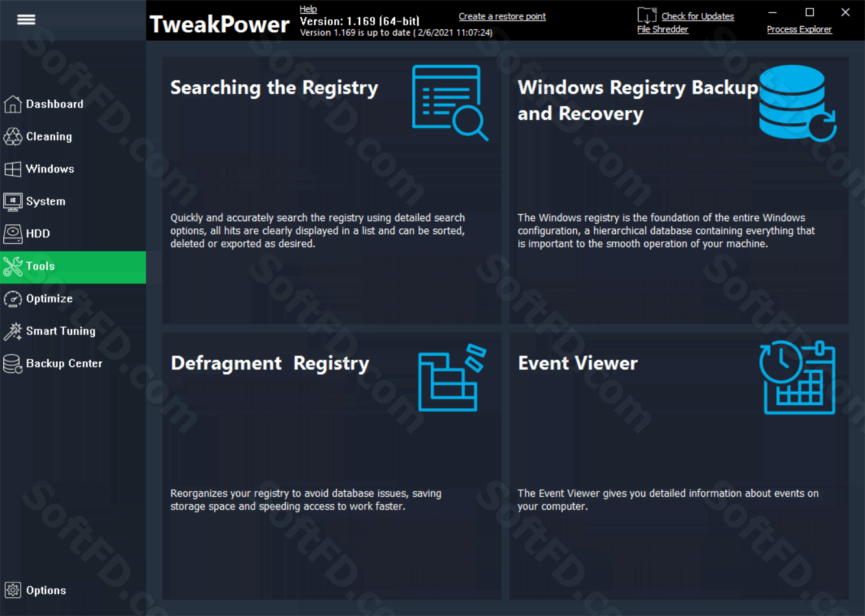Click the registry search description text
Image resolution: width=865 pixels, height=616 pixels.
coord(318,231)
